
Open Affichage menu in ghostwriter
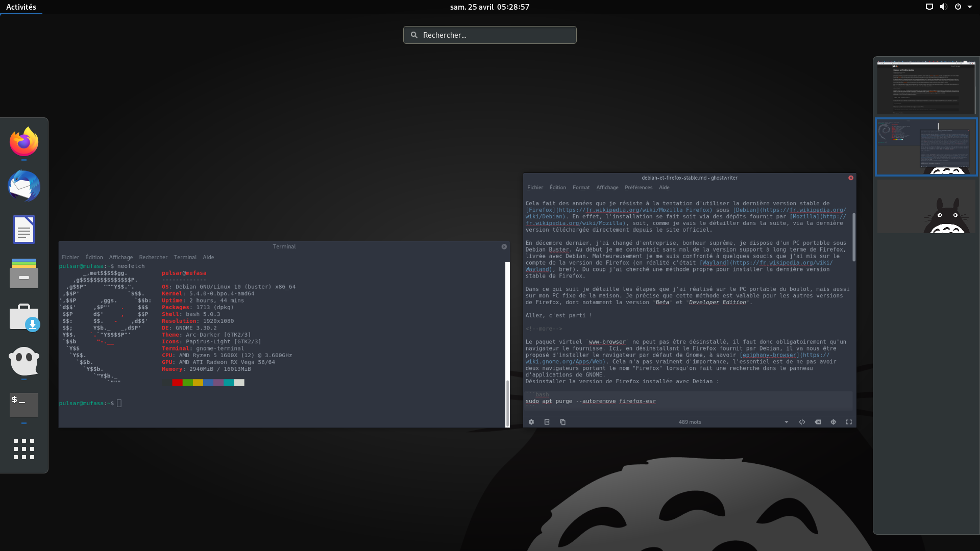(607, 187)
